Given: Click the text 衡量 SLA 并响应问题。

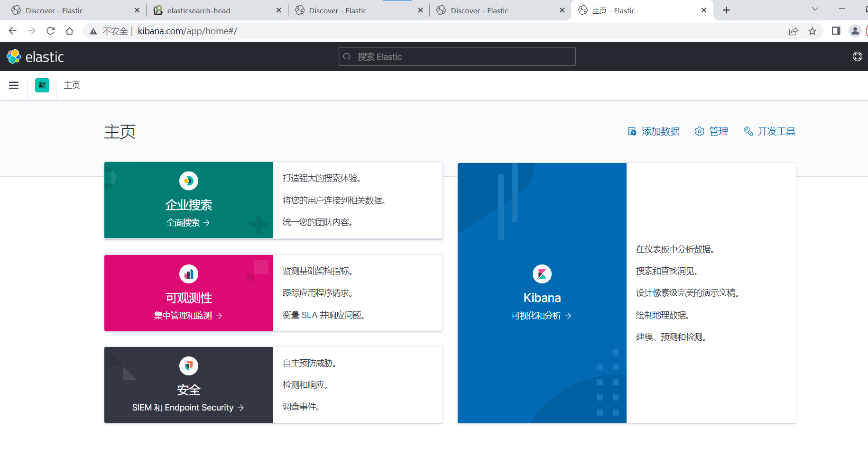Looking at the screenshot, I should (324, 315).
